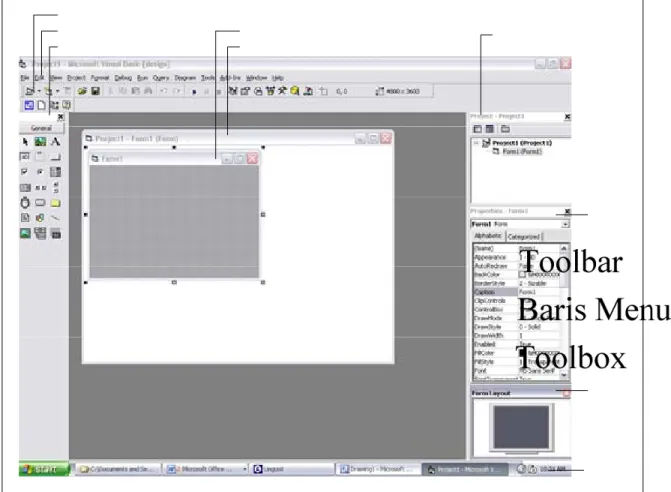The height and width of the screenshot is (492, 671).
Task: Collapse the Project1 tree node expander
Action: 476,142
